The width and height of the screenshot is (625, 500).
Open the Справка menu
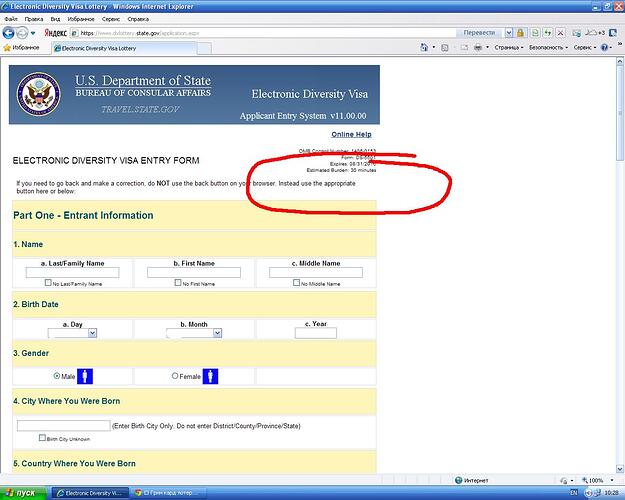138,19
